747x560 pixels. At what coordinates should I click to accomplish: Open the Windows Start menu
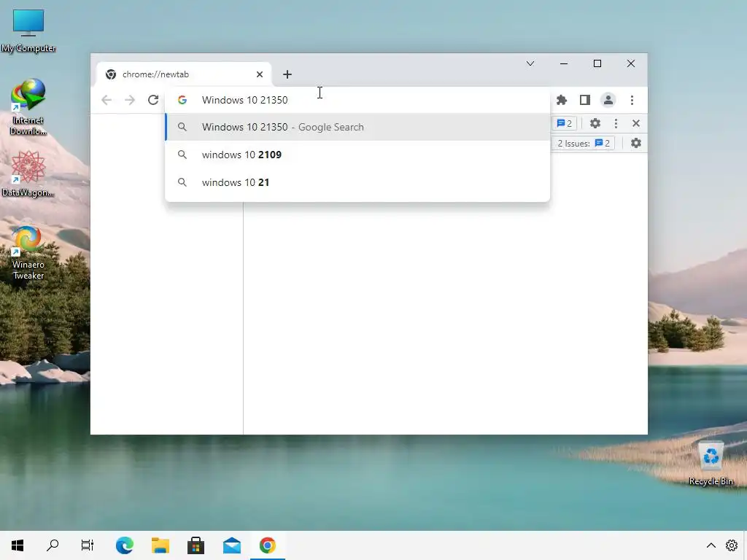pyautogui.click(x=18, y=545)
